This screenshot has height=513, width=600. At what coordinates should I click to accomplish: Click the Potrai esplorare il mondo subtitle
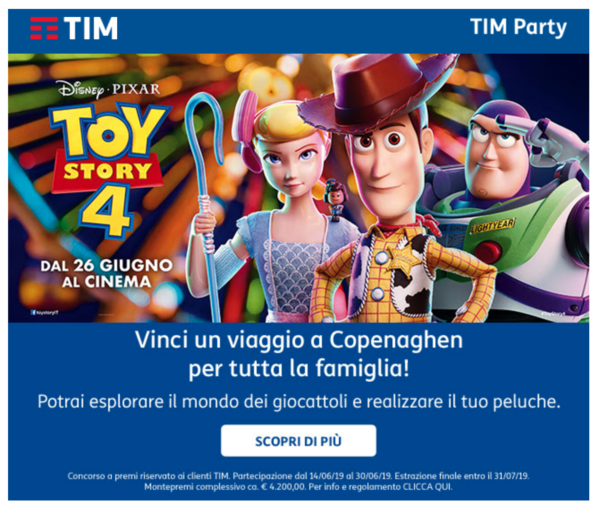click(x=299, y=402)
